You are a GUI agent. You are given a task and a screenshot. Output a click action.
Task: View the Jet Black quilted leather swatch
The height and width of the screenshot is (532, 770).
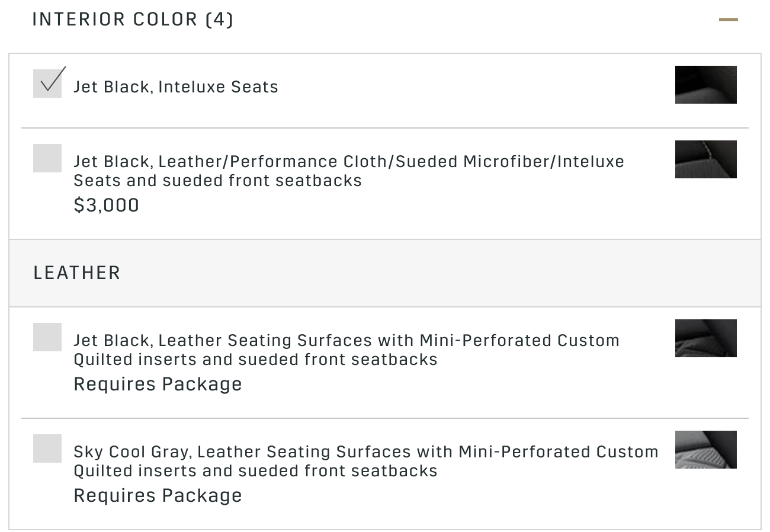pos(705,338)
